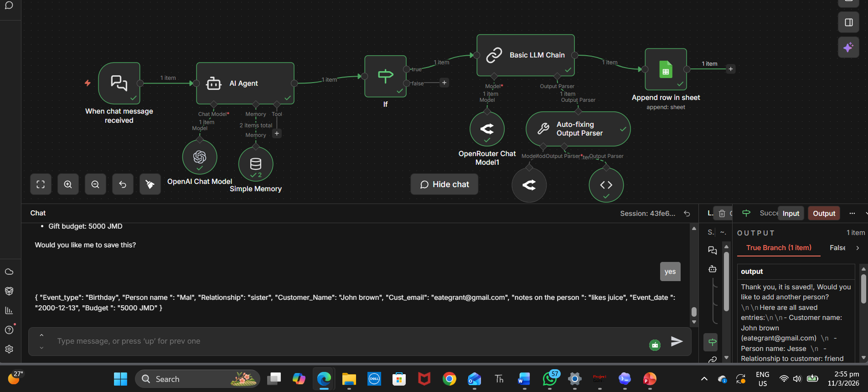Screen dimensions: 868x392
Task: Hide the chat panel
Action: tap(444, 184)
